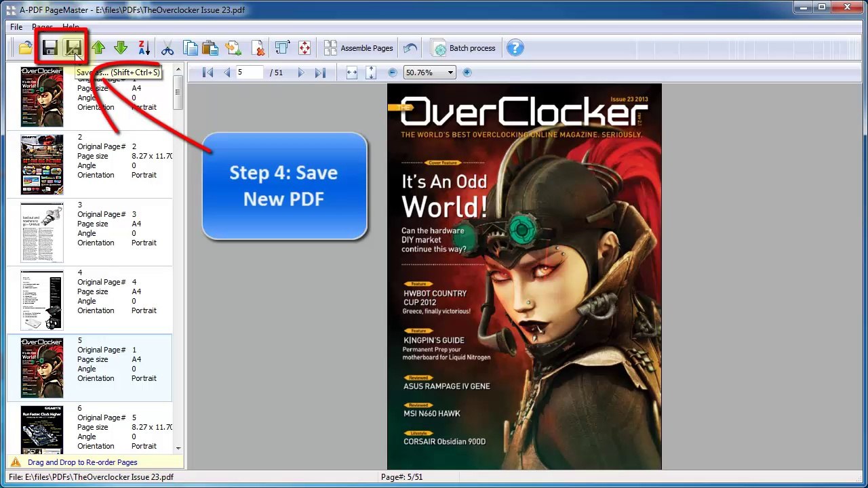Click status bar file path text
The image size is (868, 488).
92,477
